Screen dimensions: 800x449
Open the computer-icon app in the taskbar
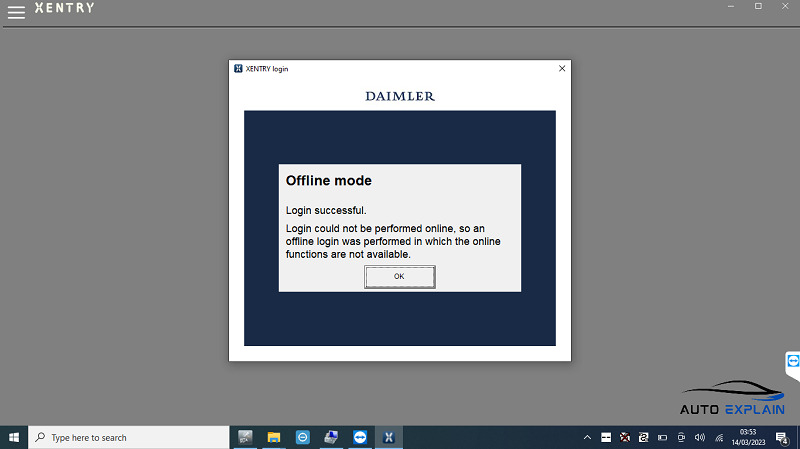tap(331, 437)
